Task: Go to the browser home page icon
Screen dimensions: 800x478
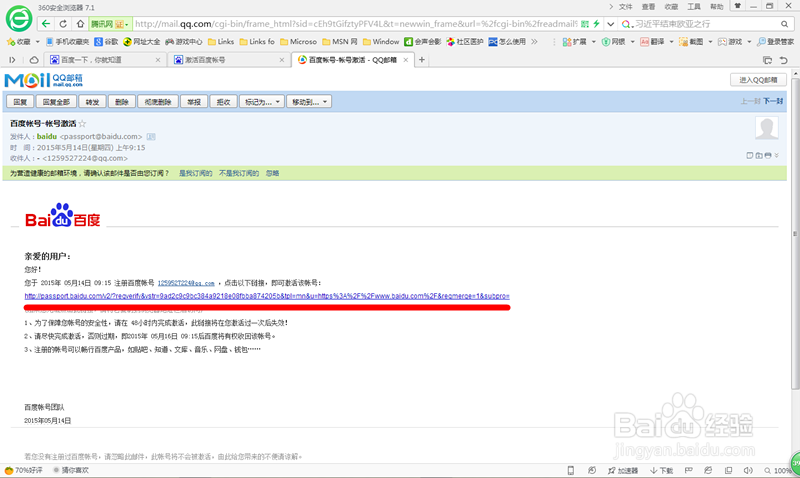Action: [80, 23]
